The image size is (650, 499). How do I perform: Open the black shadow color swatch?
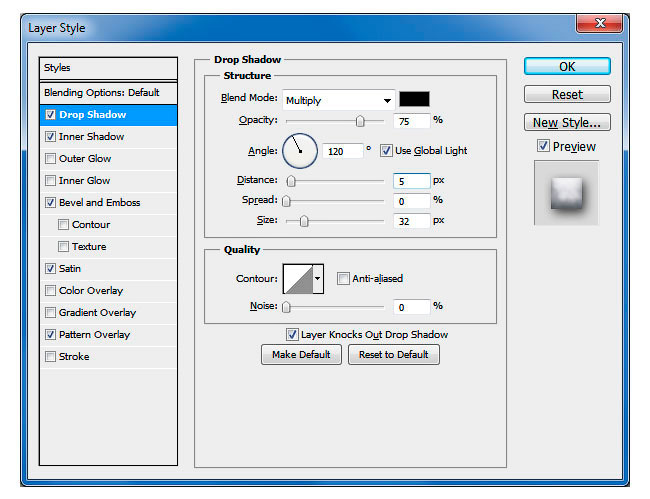(414, 99)
